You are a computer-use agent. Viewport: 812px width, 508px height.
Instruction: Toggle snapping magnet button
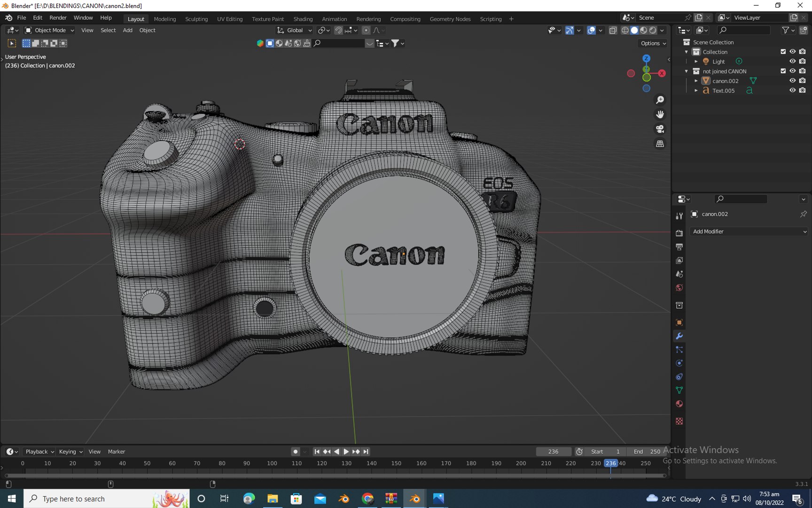[338, 30]
